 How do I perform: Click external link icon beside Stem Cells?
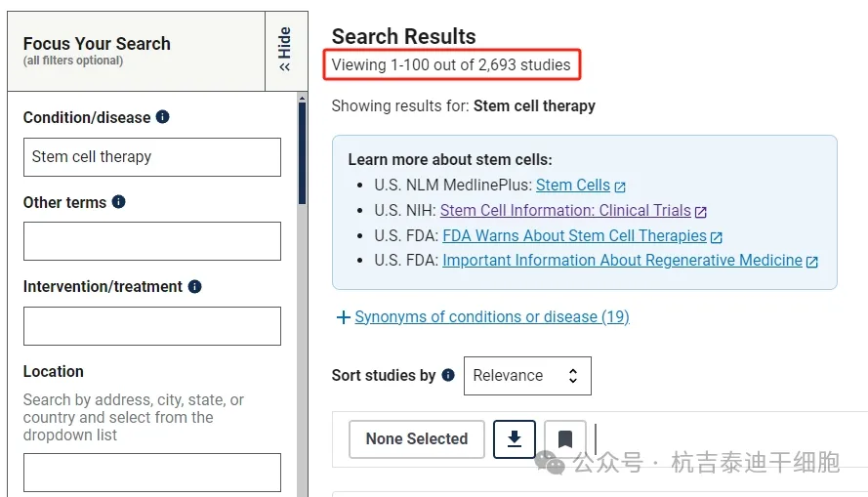pyautogui.click(x=620, y=186)
